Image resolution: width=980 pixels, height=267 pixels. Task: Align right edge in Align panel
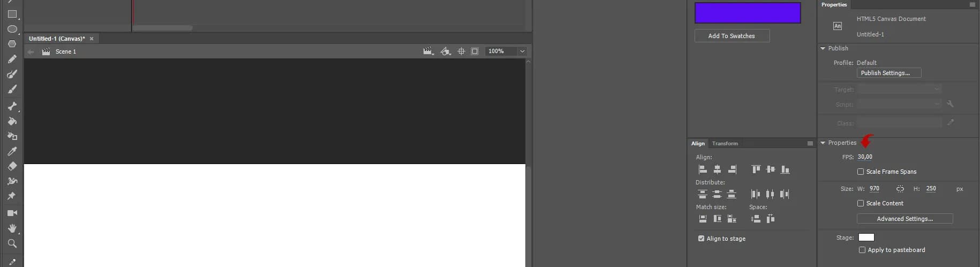pyautogui.click(x=732, y=169)
